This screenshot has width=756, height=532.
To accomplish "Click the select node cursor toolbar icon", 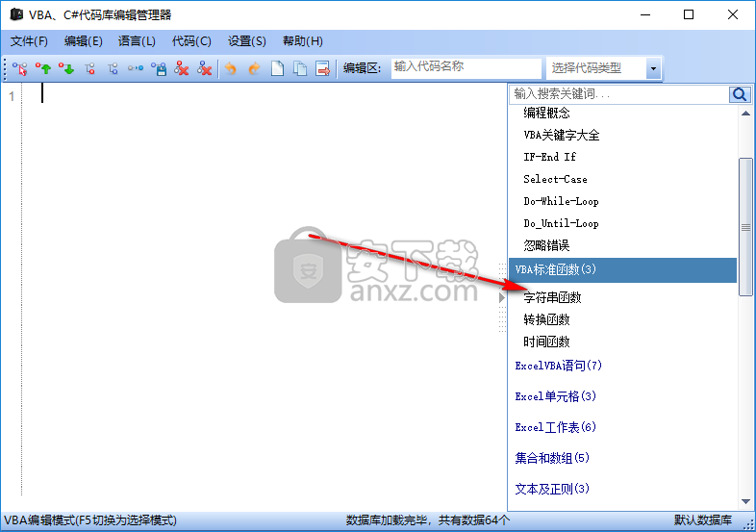I will click(x=20, y=69).
